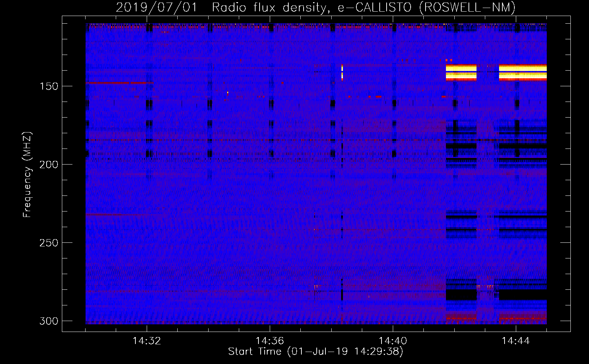Click the 14:44 time tick label

[x=515, y=341]
